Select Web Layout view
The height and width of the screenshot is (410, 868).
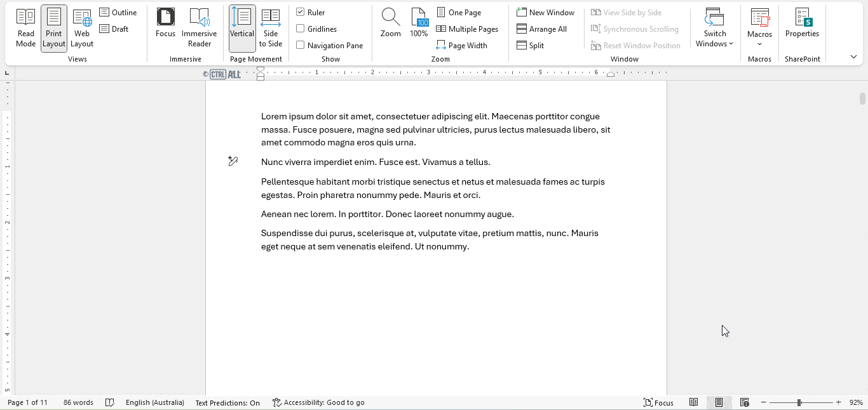click(x=81, y=28)
